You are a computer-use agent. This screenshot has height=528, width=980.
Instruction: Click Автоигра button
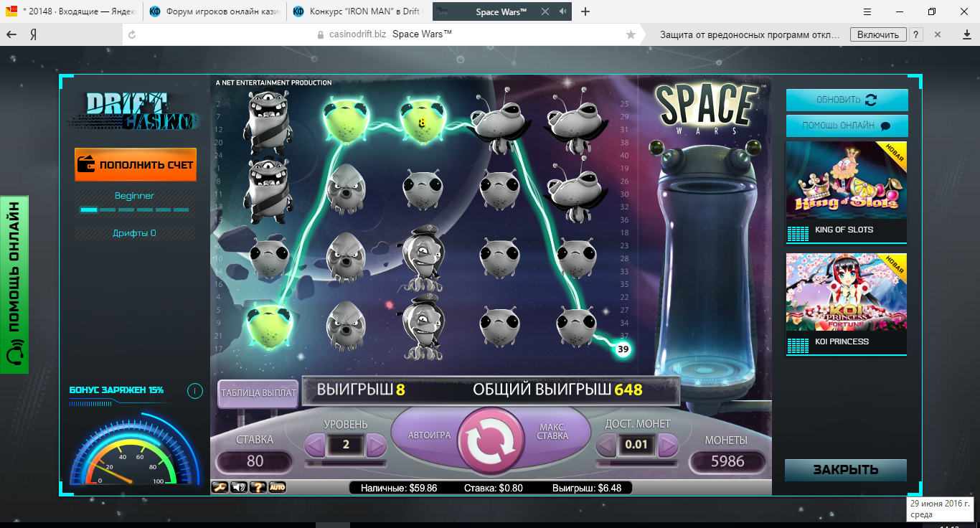click(x=429, y=435)
